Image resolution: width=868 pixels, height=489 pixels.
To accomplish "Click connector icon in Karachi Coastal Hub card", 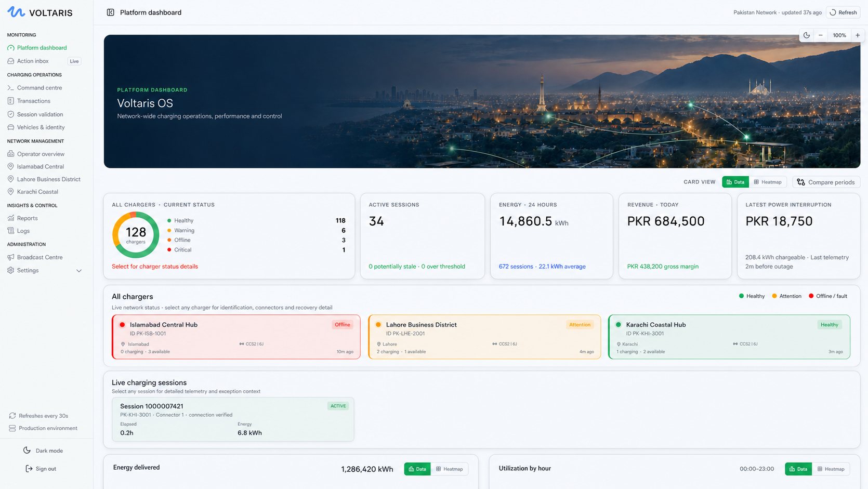I will click(735, 344).
